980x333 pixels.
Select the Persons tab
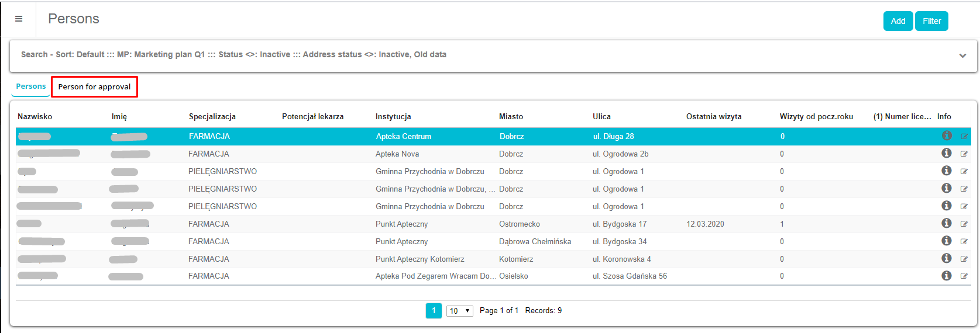coord(30,86)
